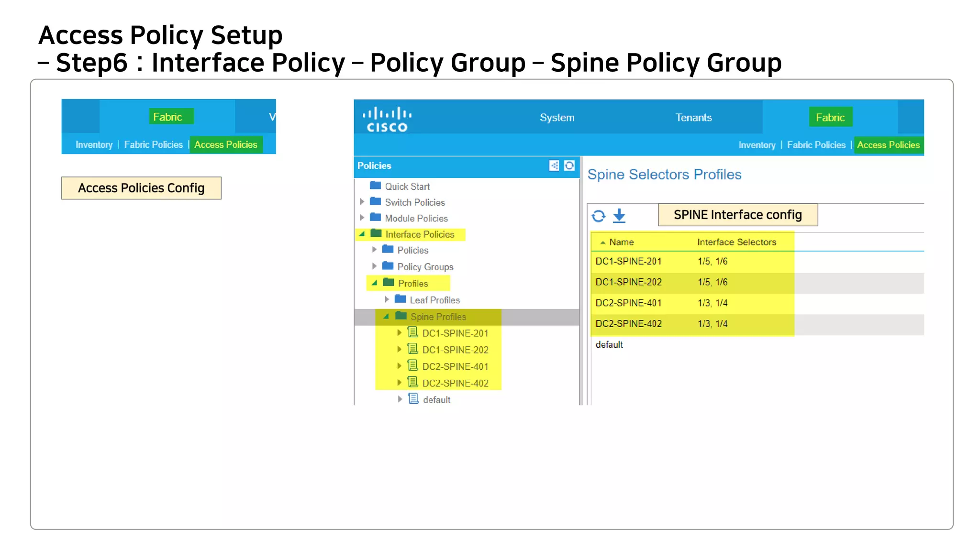
Task: Open the Tenants menu
Action: pos(693,118)
